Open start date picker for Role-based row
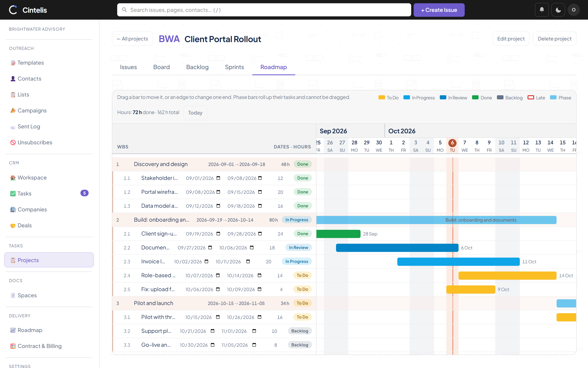Screen dimensions: 588x368 (x=218, y=275)
